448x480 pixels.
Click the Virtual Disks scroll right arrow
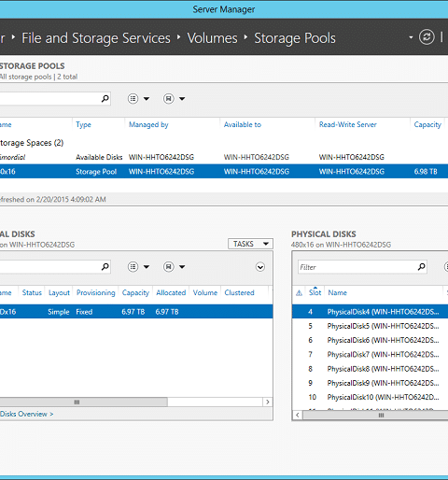[268, 402]
